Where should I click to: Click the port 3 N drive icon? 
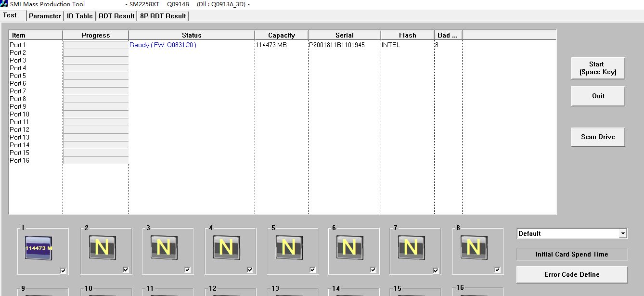pos(164,248)
